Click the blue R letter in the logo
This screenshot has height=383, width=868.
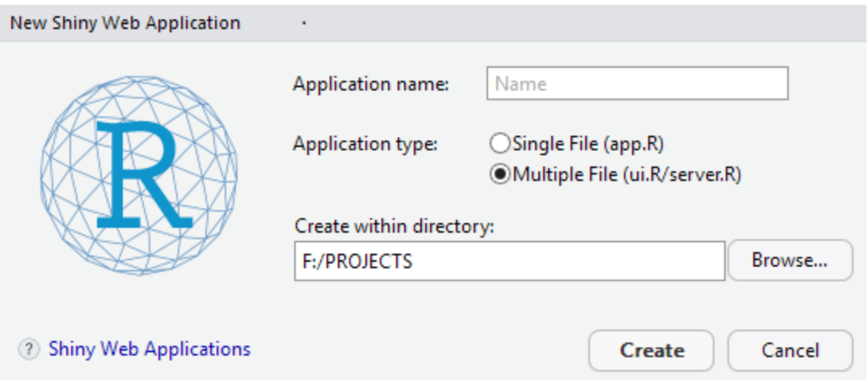click(143, 175)
